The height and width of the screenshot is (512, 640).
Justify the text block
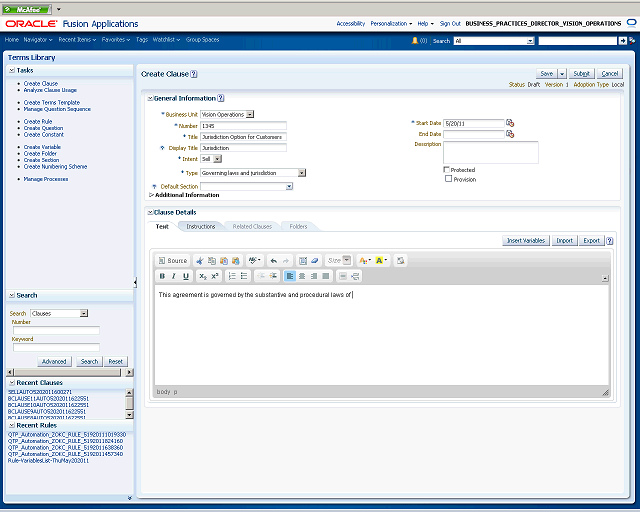tap(325, 276)
